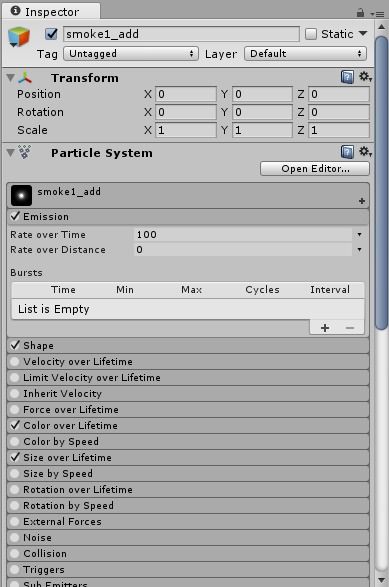Click the Particle System component icon

(25, 152)
